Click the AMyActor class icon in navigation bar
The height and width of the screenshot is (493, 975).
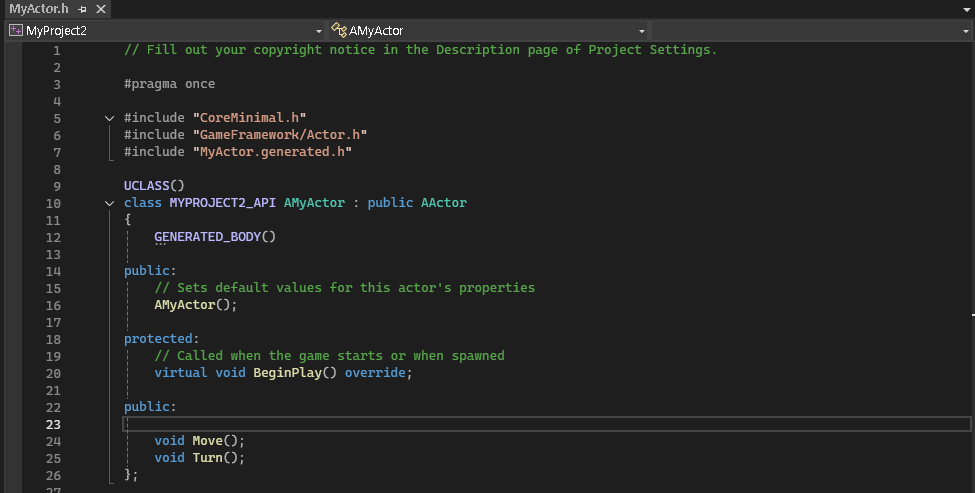(339, 30)
